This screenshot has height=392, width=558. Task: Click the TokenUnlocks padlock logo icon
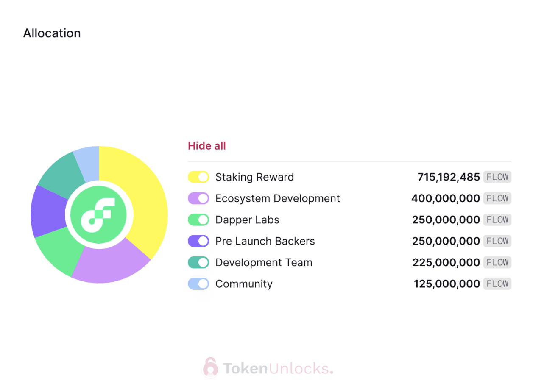[210, 367]
